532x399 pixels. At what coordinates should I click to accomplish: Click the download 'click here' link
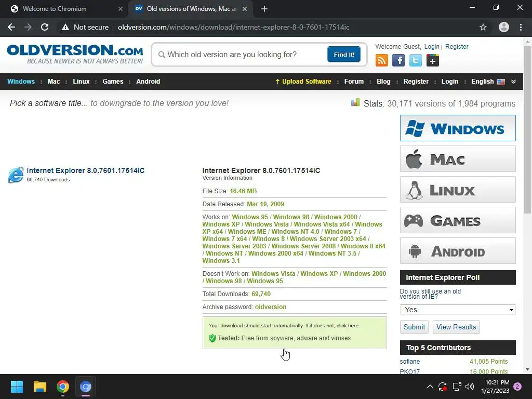click(348, 325)
